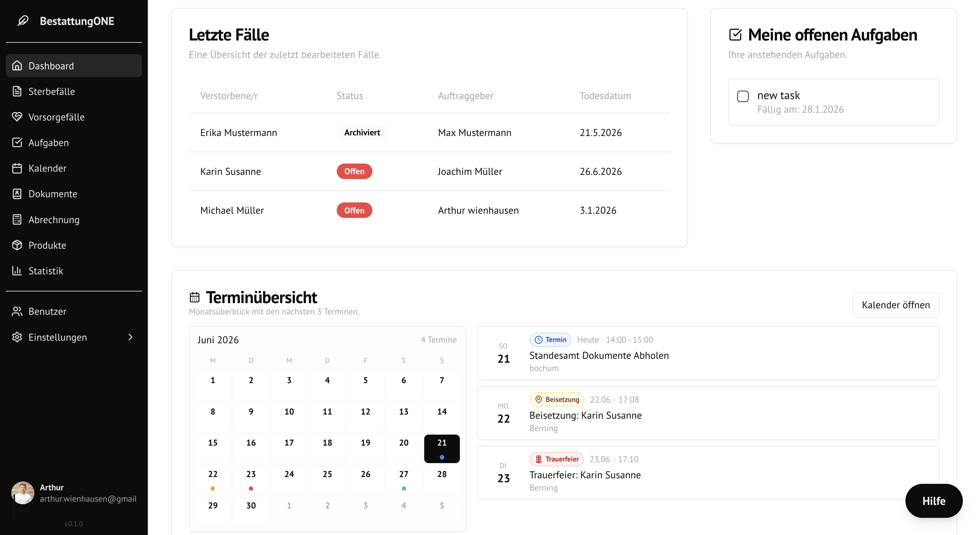Navigate to Kalender page
The width and height of the screenshot is (980, 535).
[74, 168]
